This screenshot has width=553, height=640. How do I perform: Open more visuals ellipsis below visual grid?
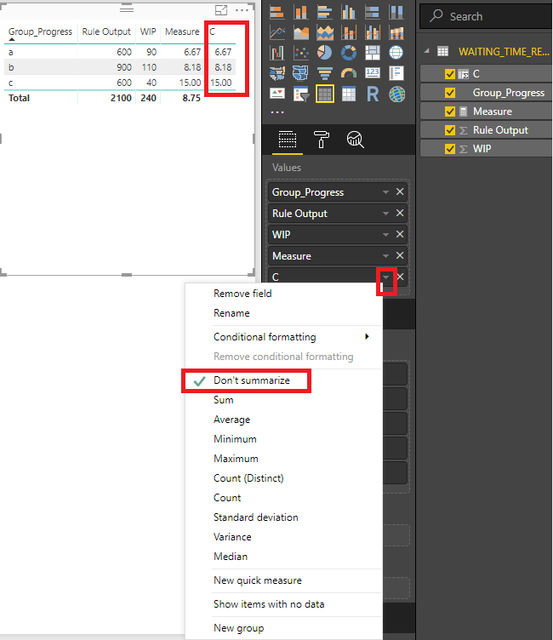[277, 112]
